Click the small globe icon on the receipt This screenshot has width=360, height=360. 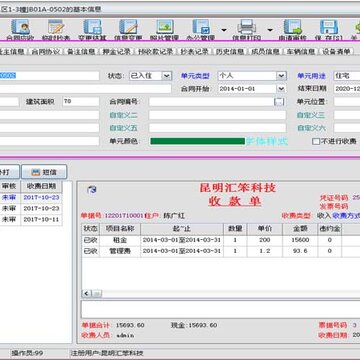pyautogui.click(x=92, y=190)
